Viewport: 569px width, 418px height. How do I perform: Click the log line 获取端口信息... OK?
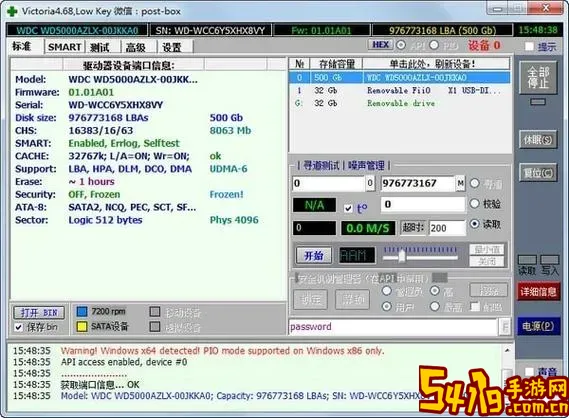pos(100,385)
